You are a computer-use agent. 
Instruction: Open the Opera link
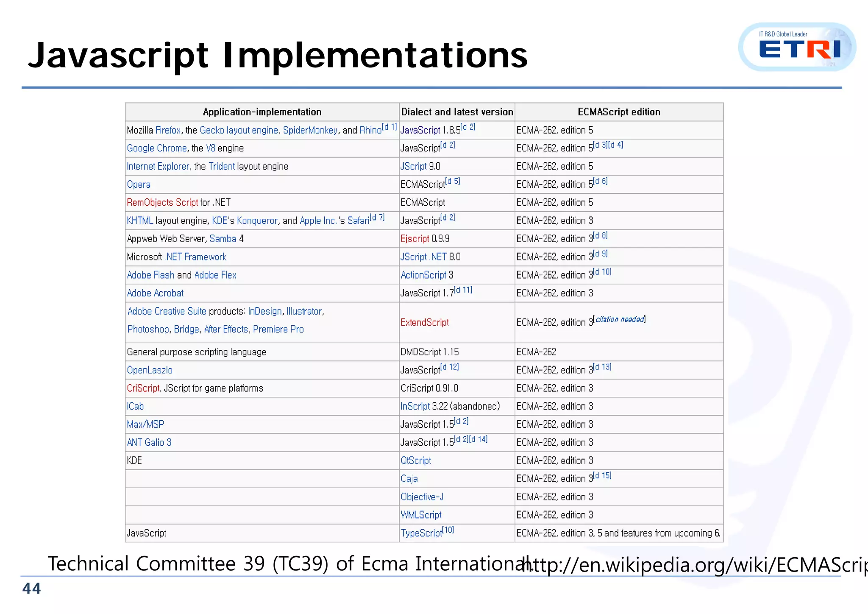pyautogui.click(x=139, y=184)
